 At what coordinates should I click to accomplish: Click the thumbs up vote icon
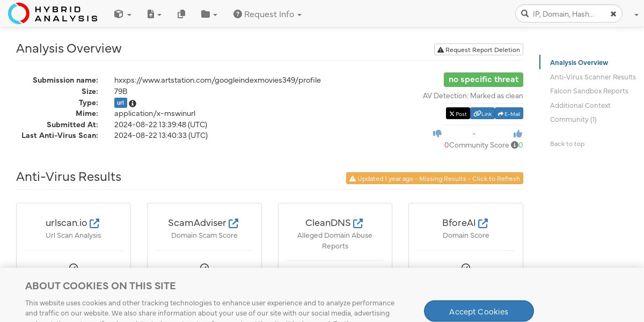coord(518,134)
